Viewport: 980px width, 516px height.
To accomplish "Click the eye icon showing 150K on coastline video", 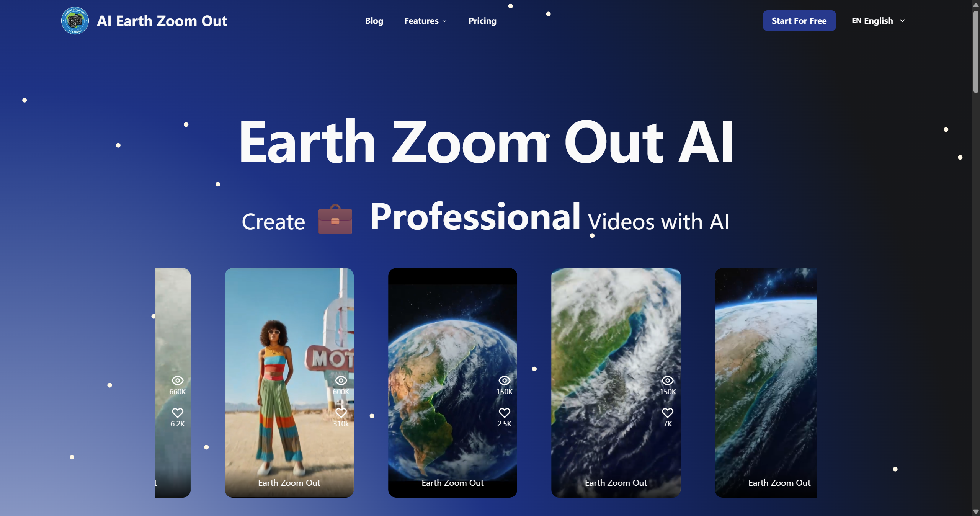I will coord(668,380).
